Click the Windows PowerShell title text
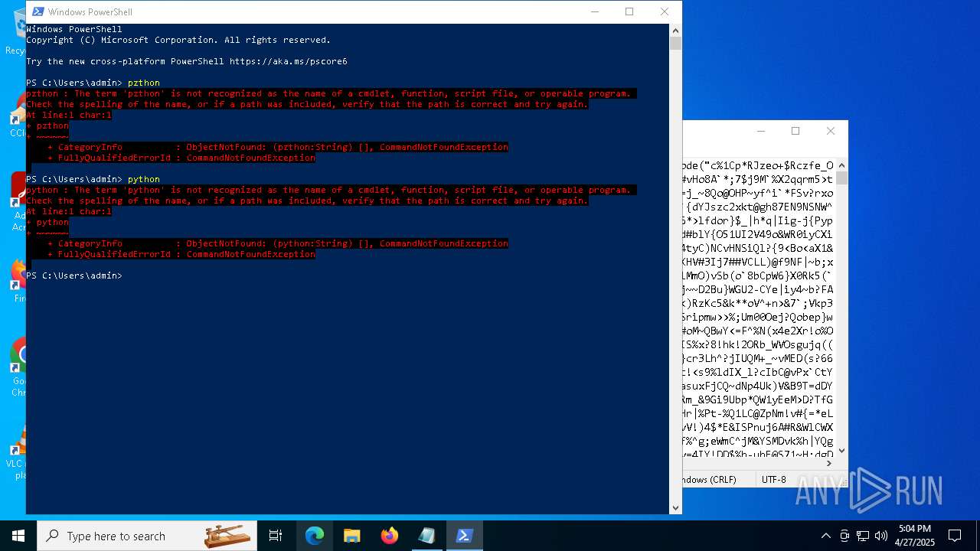Screen dimensions: 980x551 point(90,11)
